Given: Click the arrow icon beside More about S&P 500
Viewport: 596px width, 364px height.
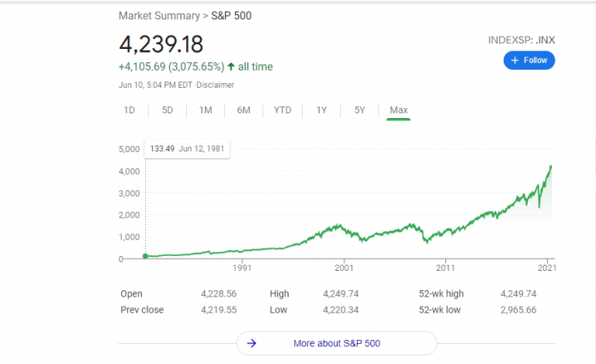Looking at the screenshot, I should click(x=251, y=344).
